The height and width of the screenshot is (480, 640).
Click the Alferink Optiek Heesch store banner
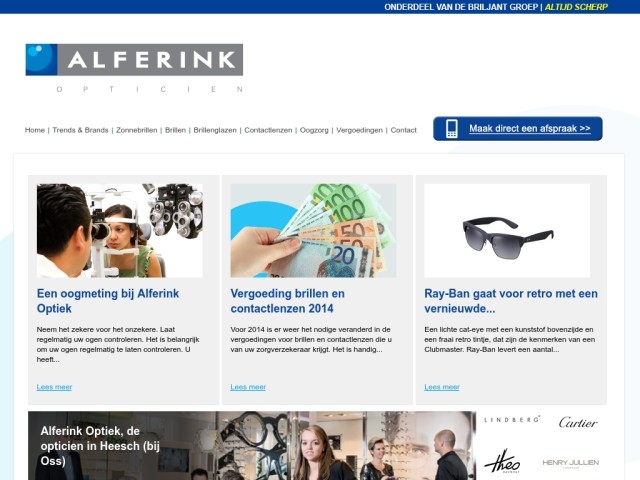coord(252,446)
